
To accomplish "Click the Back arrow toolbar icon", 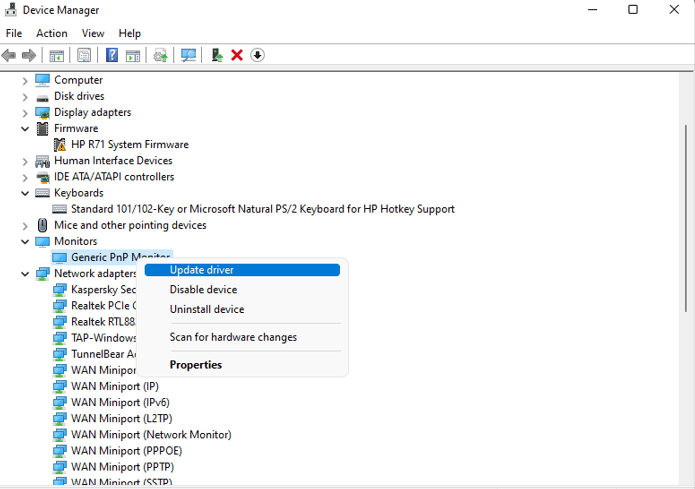I will tap(9, 55).
